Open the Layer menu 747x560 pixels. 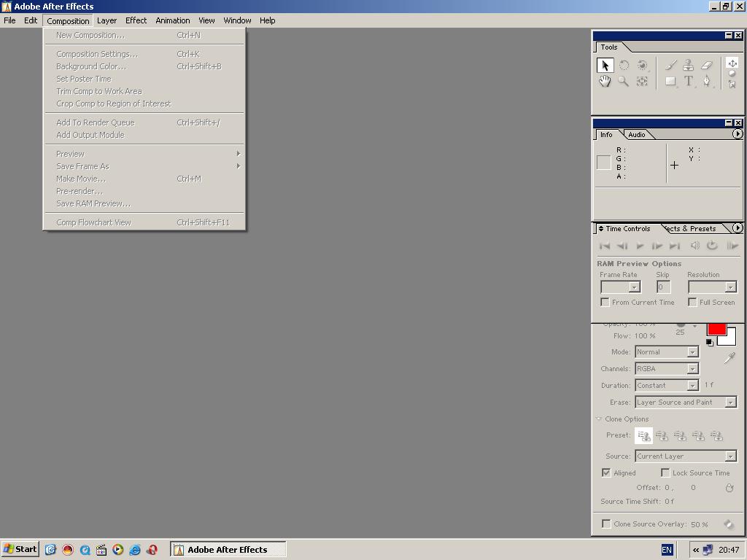pos(107,20)
